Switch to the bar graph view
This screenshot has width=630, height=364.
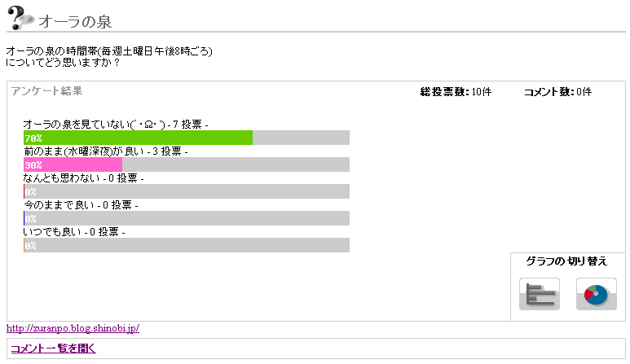point(539,294)
